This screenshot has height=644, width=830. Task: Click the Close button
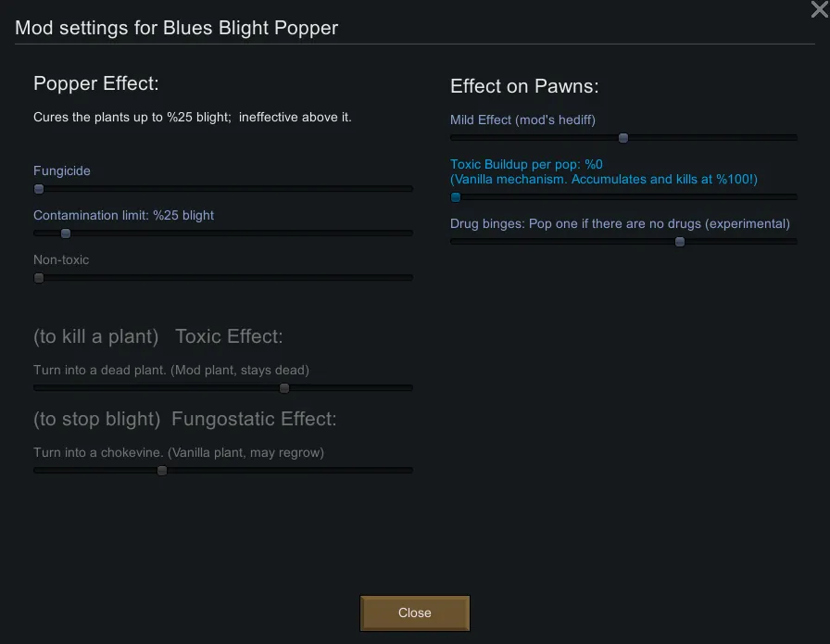414,612
